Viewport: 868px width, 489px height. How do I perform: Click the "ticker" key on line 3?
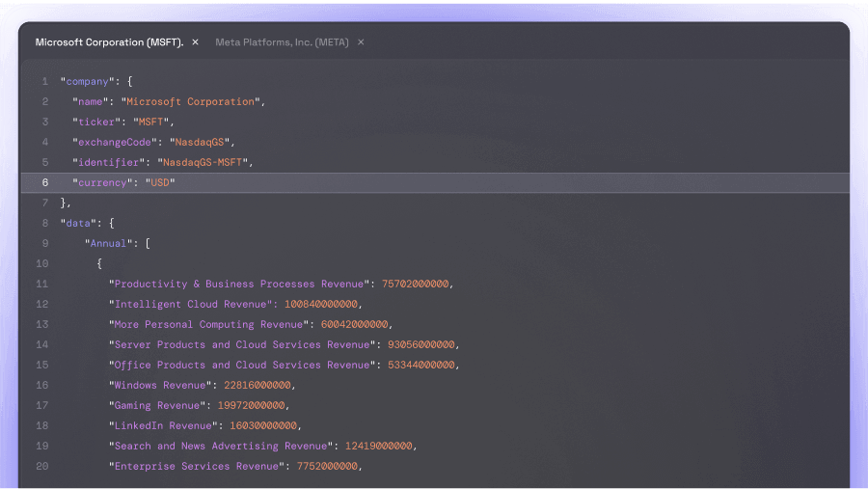pos(96,122)
